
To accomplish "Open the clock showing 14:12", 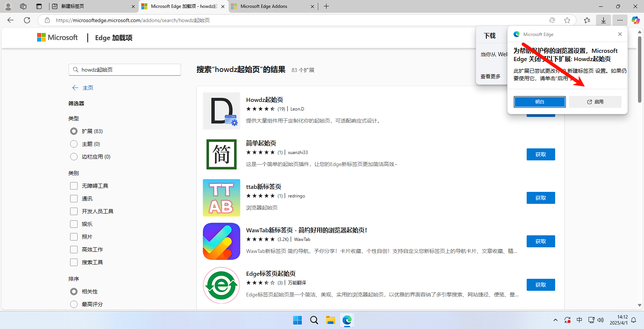I will click(619, 320).
